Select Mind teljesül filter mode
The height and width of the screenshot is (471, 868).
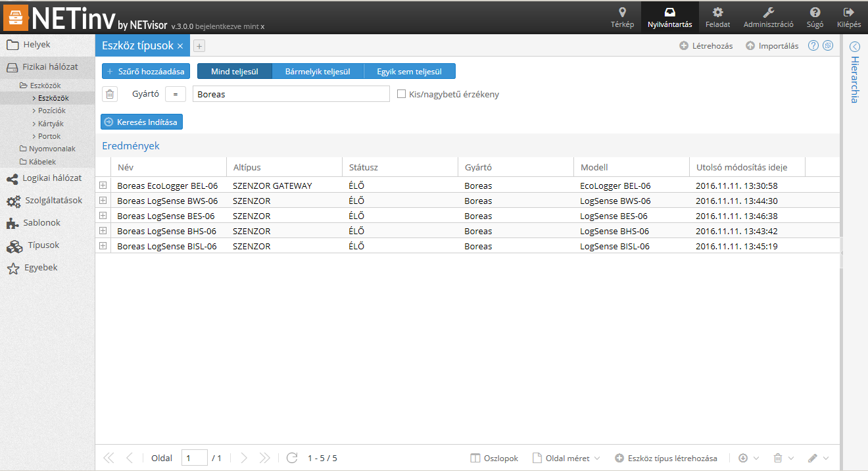pyautogui.click(x=235, y=71)
